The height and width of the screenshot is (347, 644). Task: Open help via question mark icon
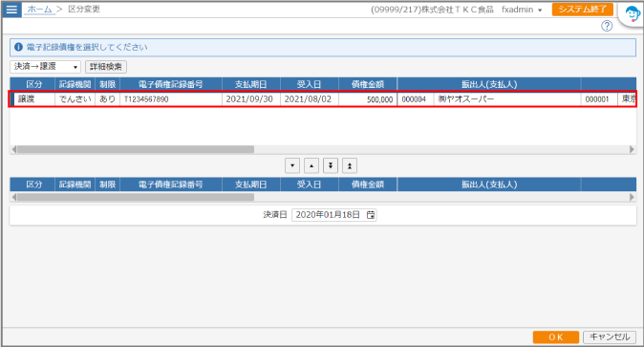tap(607, 26)
